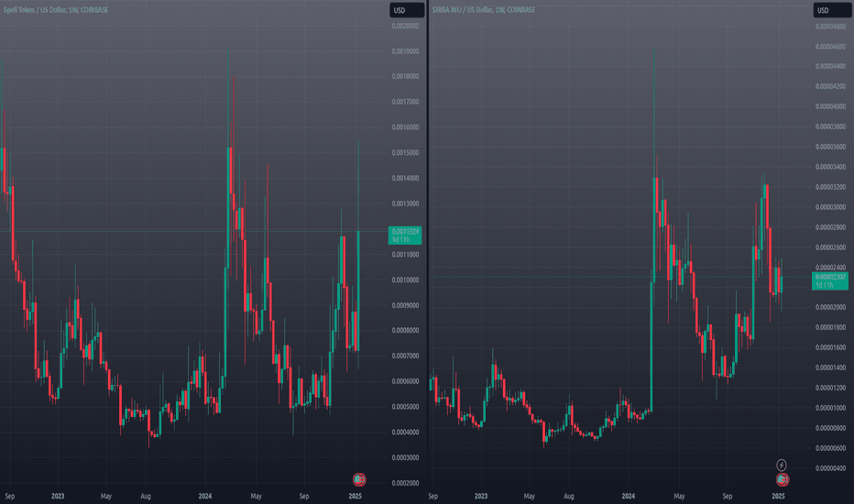Click the 0.00000400 price axis label

830,468
